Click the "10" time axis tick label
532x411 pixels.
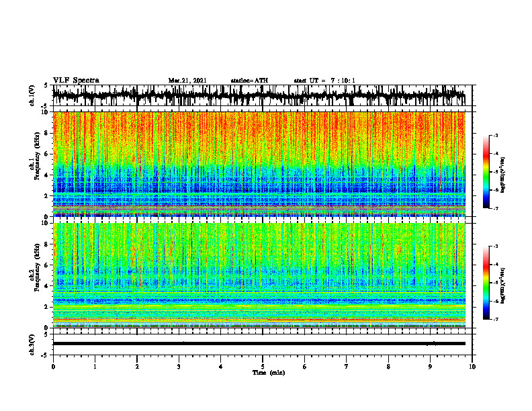(472, 367)
